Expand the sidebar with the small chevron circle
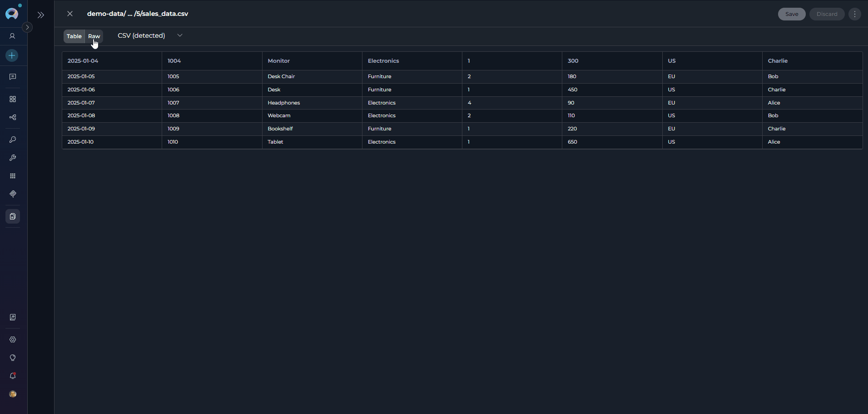 (x=27, y=27)
